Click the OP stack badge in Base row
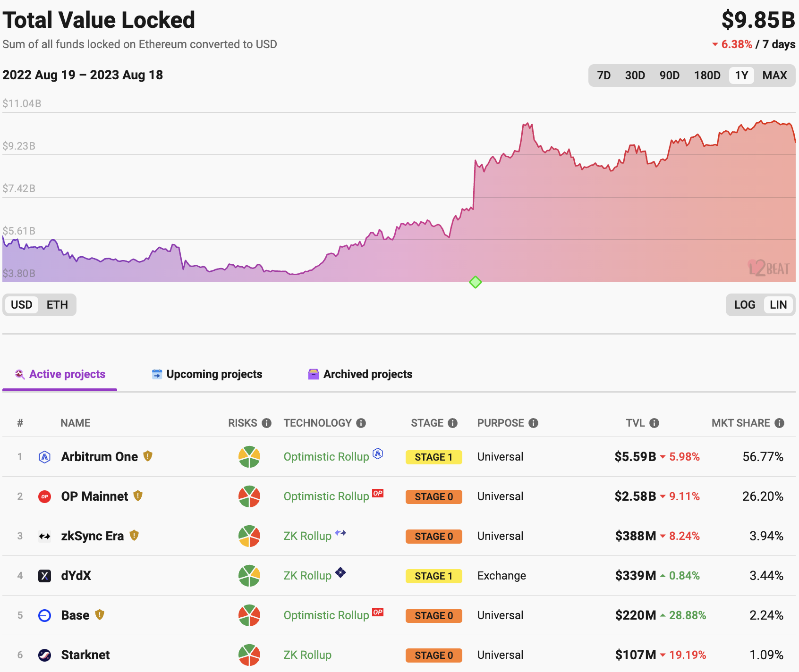 (x=378, y=612)
